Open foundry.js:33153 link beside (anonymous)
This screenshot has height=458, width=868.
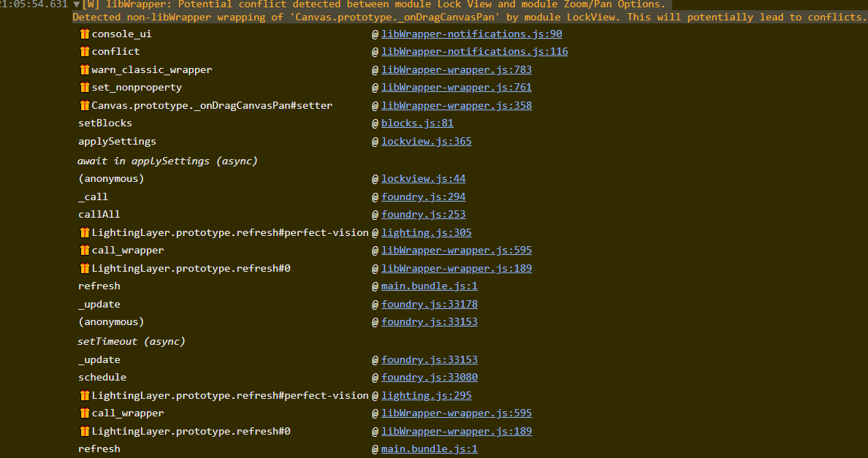click(430, 322)
